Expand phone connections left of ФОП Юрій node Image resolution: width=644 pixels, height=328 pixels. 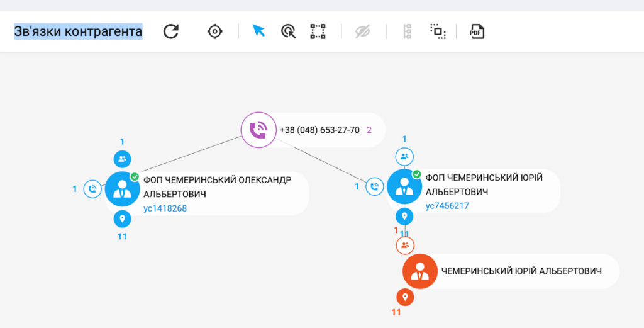pos(375,186)
